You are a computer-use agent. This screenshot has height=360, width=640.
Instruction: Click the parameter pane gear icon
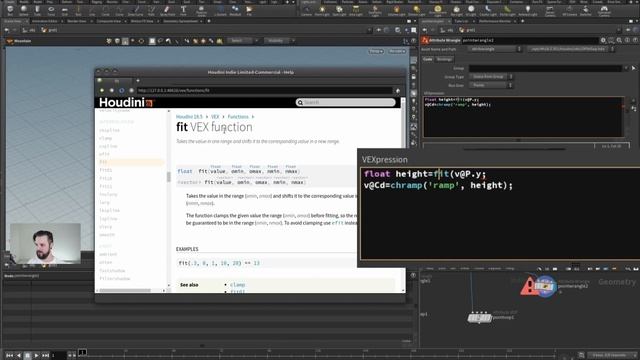603,40
